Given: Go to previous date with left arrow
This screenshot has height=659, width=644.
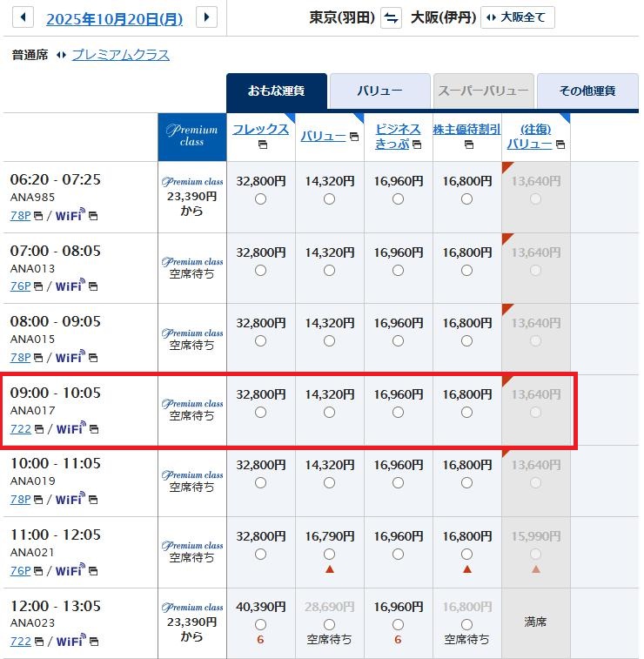Looking at the screenshot, I should pyautogui.click(x=23, y=17).
